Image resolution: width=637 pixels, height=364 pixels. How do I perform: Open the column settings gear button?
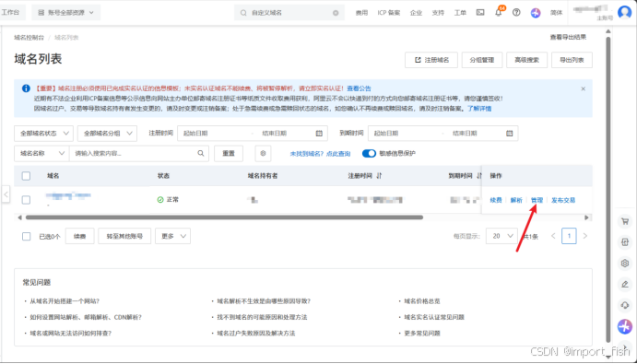263,153
